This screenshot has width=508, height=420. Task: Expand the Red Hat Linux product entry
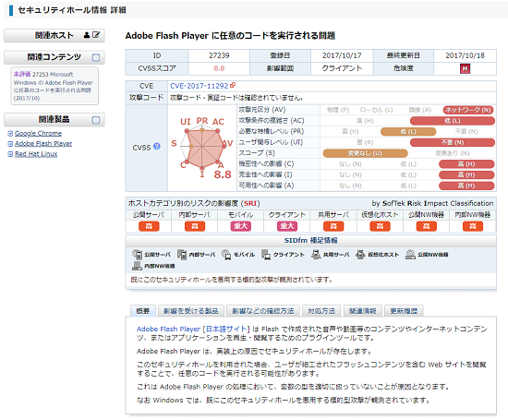pos(10,154)
